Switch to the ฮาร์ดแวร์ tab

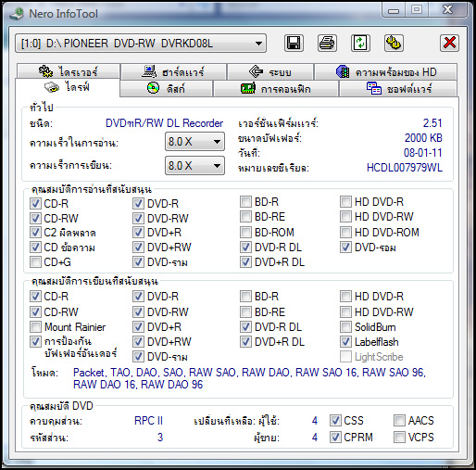click(x=173, y=71)
